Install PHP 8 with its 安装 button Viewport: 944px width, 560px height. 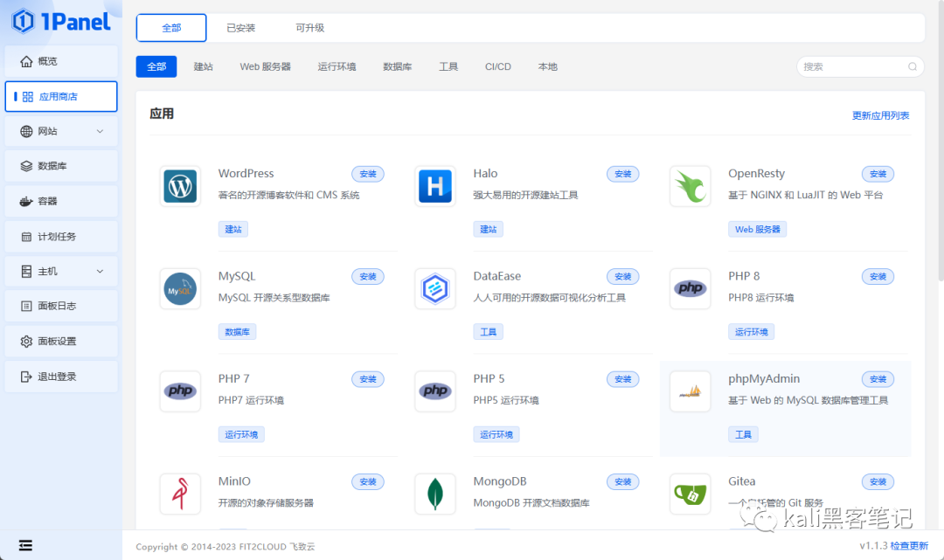click(878, 277)
